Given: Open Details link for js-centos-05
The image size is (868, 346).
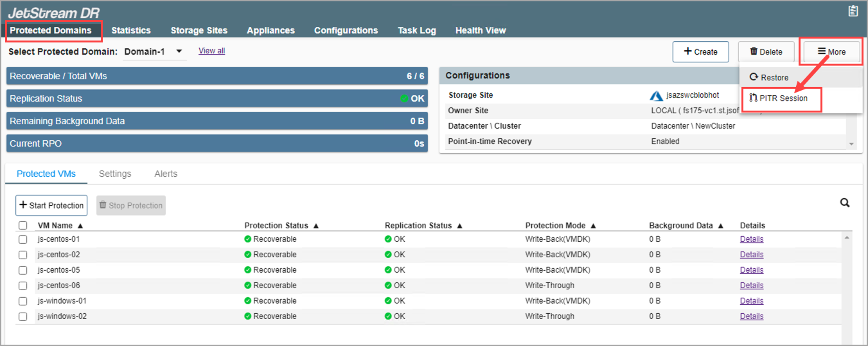Looking at the screenshot, I should [751, 270].
